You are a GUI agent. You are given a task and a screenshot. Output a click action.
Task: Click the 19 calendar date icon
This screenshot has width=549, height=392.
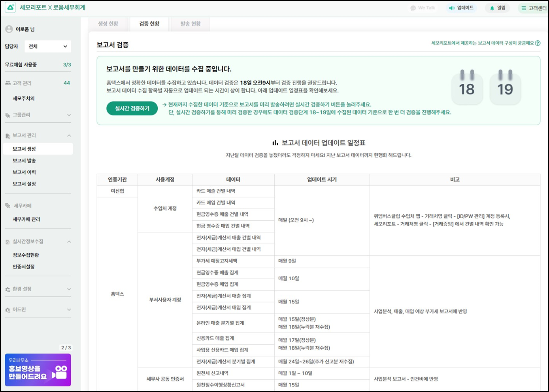pyautogui.click(x=505, y=87)
